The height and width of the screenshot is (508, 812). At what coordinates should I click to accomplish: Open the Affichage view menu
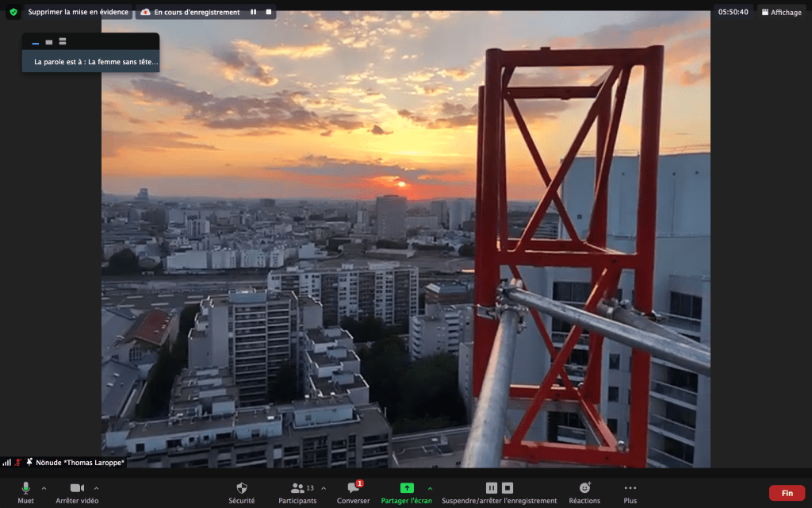pyautogui.click(x=780, y=12)
